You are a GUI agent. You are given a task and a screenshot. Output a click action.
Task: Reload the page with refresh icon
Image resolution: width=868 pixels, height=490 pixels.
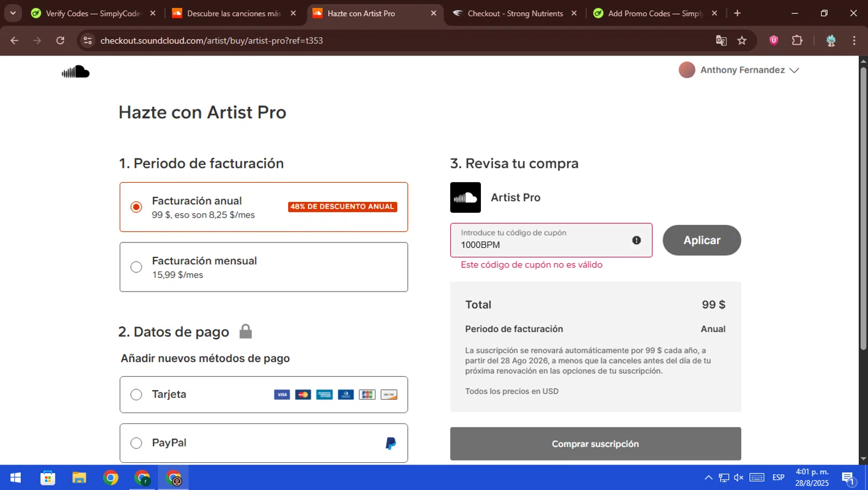click(x=60, y=40)
